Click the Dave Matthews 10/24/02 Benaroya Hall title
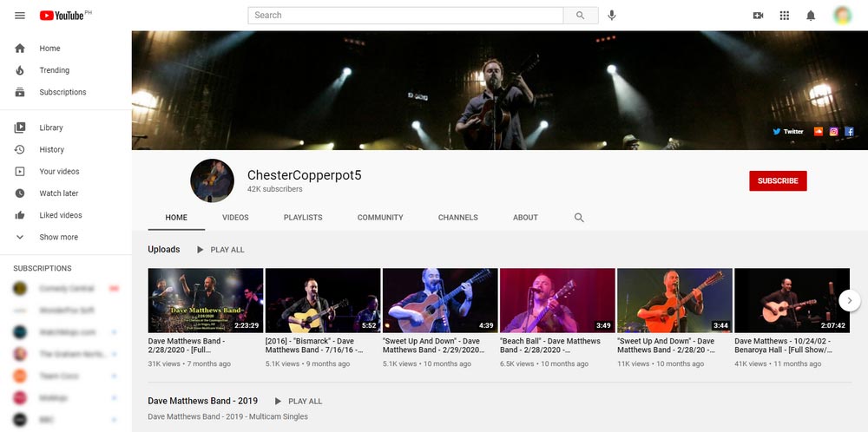 coord(783,345)
